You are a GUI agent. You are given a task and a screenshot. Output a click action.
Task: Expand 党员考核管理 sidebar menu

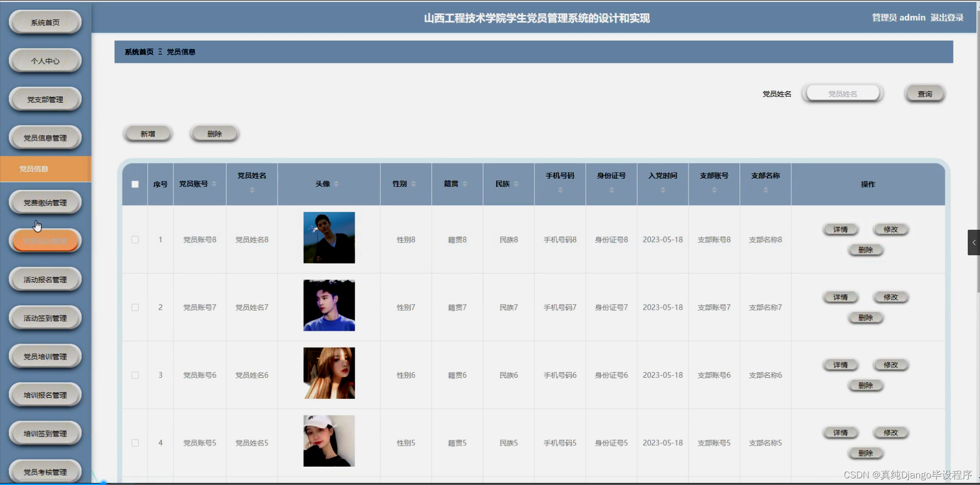click(x=45, y=472)
